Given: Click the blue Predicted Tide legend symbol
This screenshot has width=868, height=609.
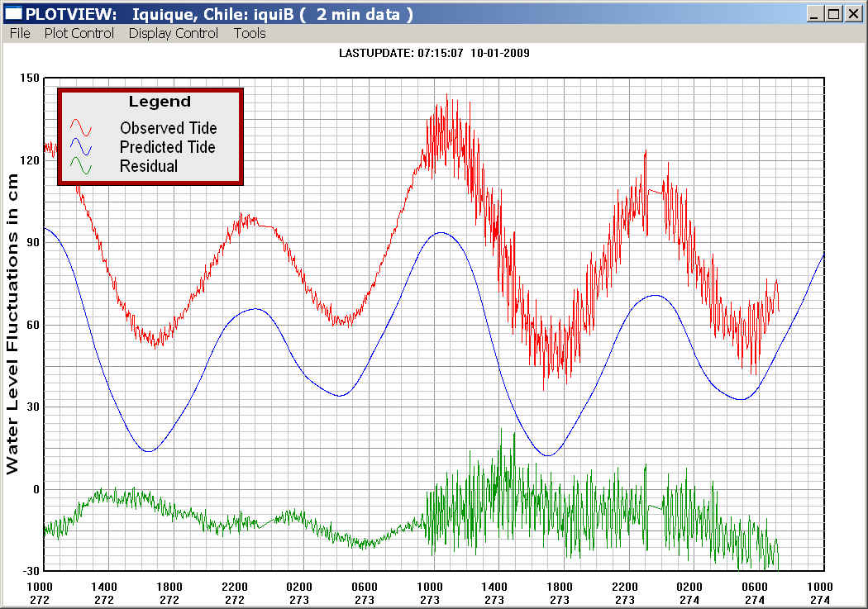Looking at the screenshot, I should point(81,147).
